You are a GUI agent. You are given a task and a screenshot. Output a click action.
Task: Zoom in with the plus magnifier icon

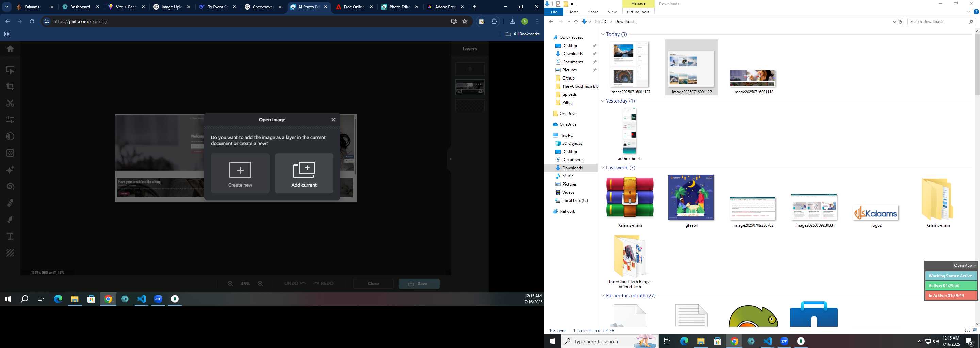click(x=260, y=284)
